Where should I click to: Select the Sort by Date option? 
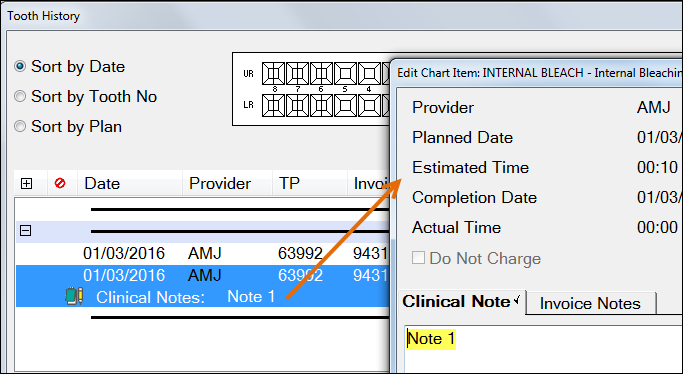point(70,67)
